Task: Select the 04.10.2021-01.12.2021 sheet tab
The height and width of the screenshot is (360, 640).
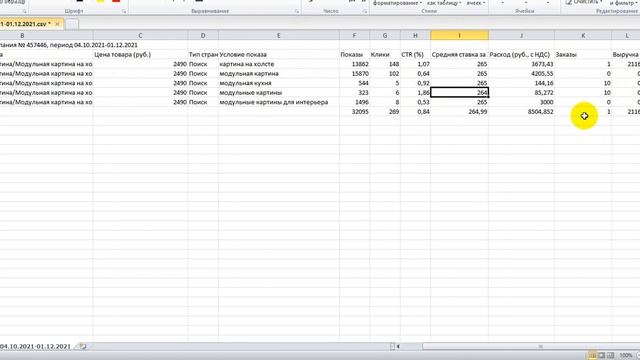Action: 36,346
